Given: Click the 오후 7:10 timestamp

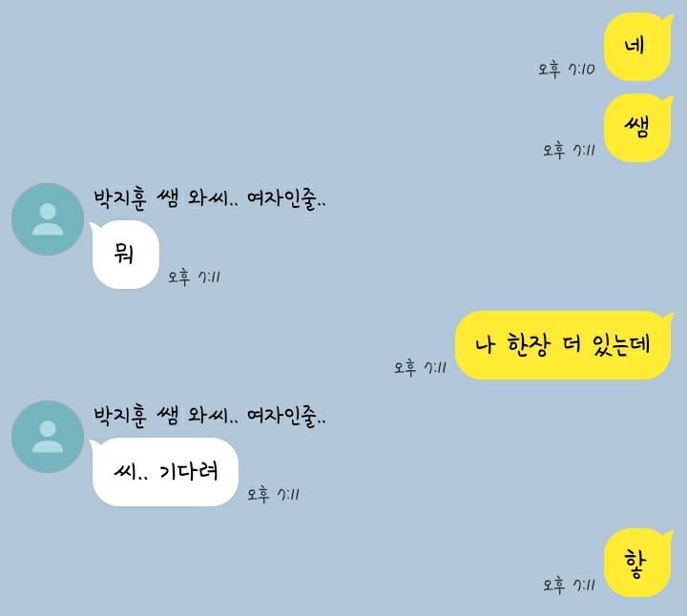Looking at the screenshot, I should 567,70.
